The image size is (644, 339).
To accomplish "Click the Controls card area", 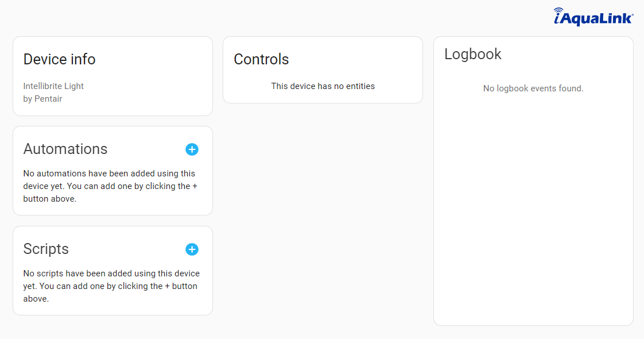I will (x=323, y=70).
